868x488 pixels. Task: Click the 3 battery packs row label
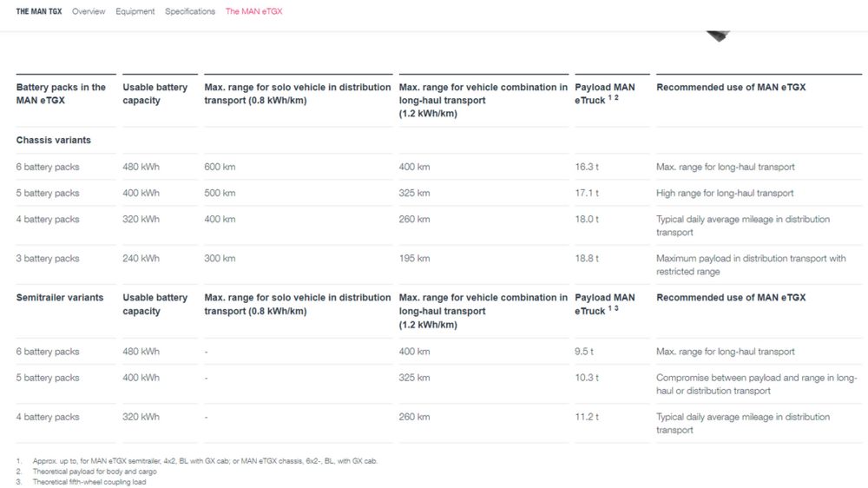point(48,259)
